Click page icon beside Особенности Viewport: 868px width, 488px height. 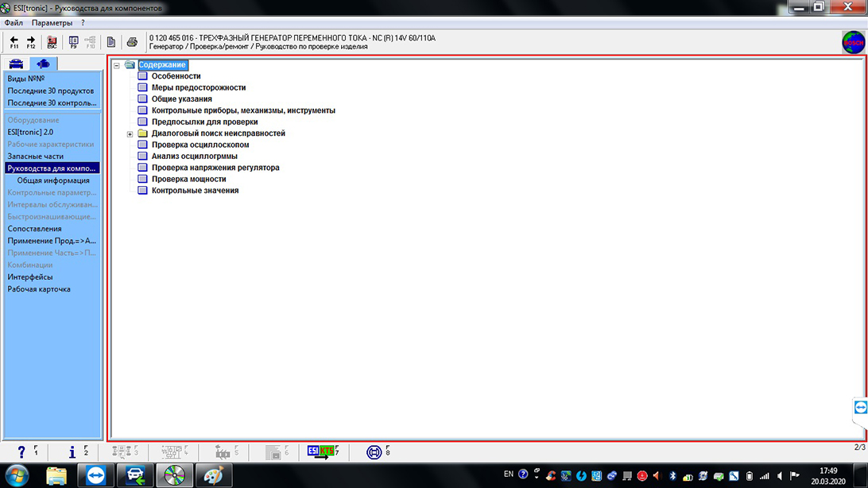[142, 76]
